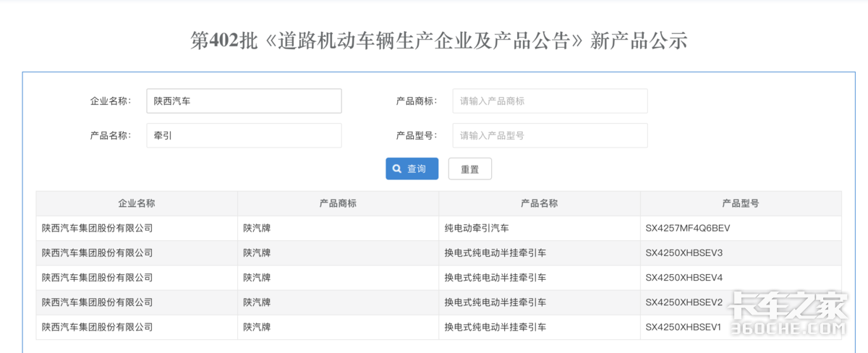868x353 pixels.
Task: Focus the 企业名称 input with 陕西汽车
Action: [x=244, y=101]
